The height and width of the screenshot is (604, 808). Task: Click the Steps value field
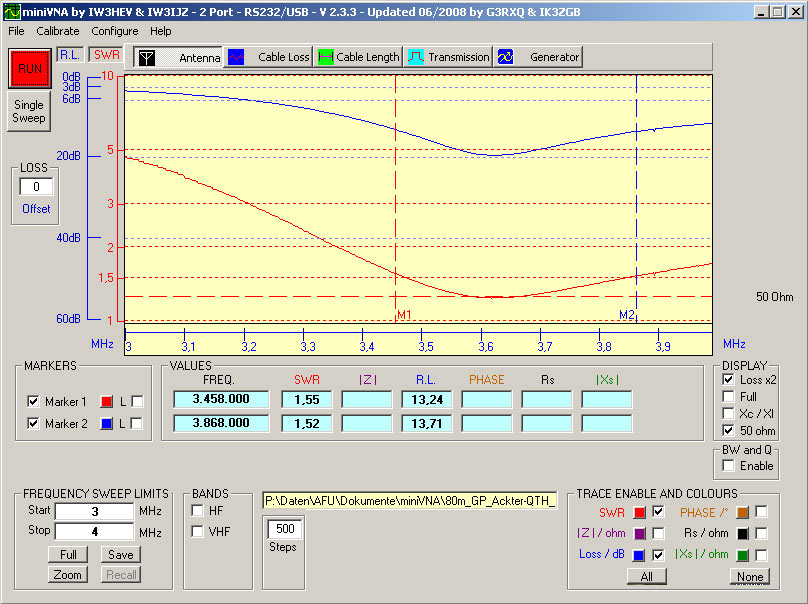(x=285, y=528)
